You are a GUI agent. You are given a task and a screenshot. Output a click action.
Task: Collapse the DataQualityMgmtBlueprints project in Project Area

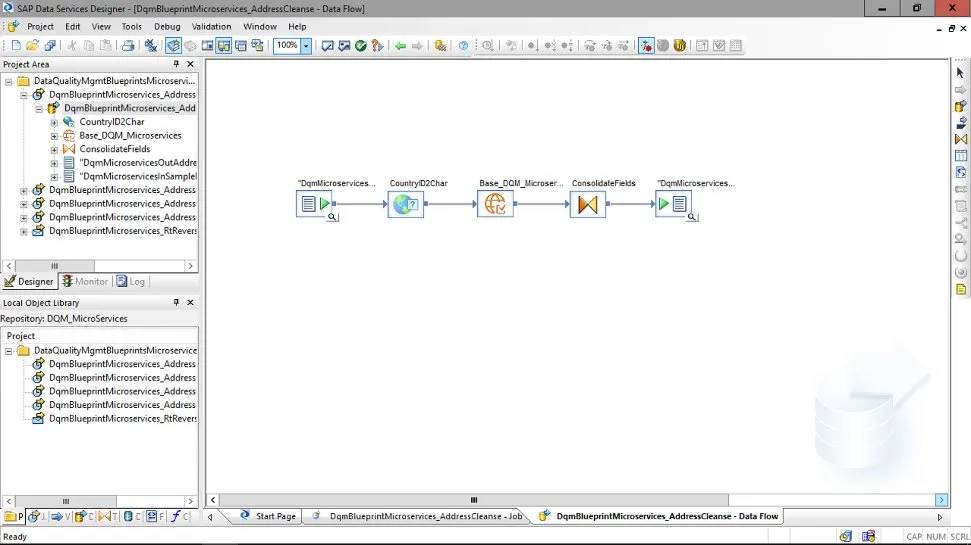pyautogui.click(x=9, y=81)
